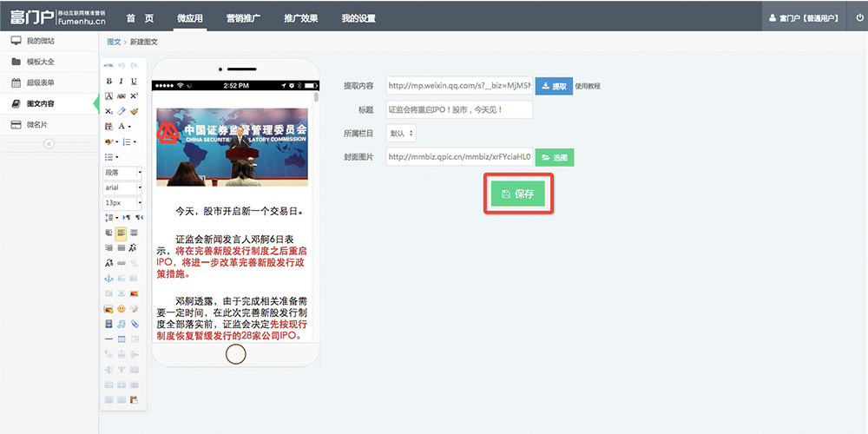Open the 富门户 user account menu
868x434 pixels.
click(x=805, y=18)
